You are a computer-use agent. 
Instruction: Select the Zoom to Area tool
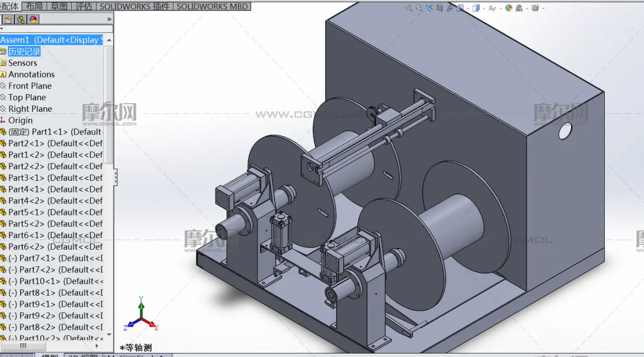pos(419,8)
